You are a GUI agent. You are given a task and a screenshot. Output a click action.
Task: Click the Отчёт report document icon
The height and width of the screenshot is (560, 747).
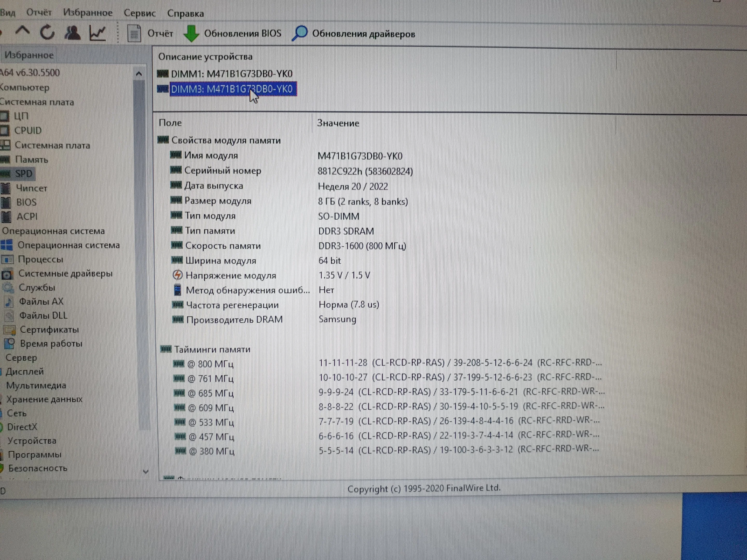coord(134,33)
